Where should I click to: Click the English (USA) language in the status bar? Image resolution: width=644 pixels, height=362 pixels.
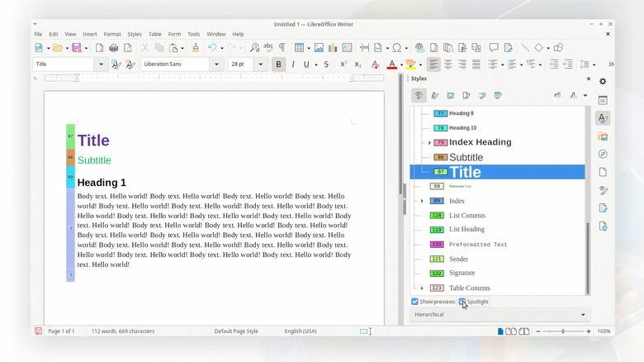pos(301,331)
